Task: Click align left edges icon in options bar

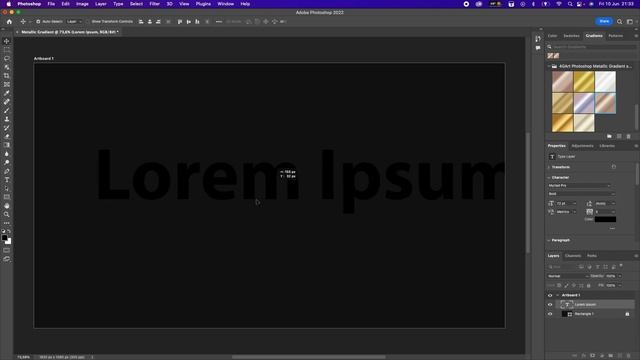Action: click(141, 22)
